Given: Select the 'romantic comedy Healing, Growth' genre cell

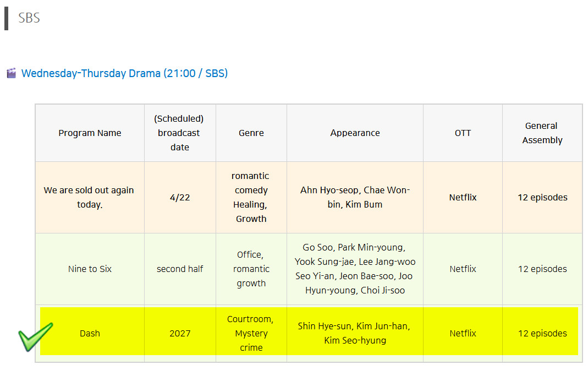Looking at the screenshot, I should pos(251,197).
